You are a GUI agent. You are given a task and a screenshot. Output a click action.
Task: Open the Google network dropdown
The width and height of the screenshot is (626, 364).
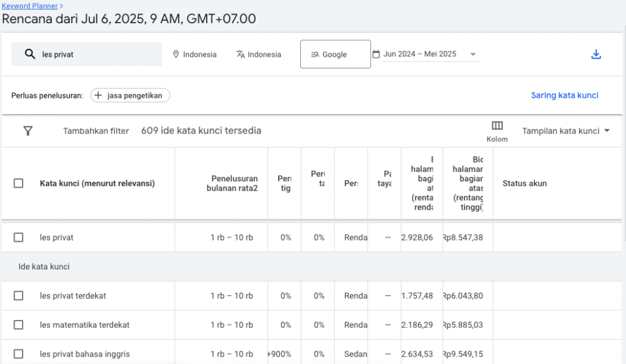tap(335, 54)
